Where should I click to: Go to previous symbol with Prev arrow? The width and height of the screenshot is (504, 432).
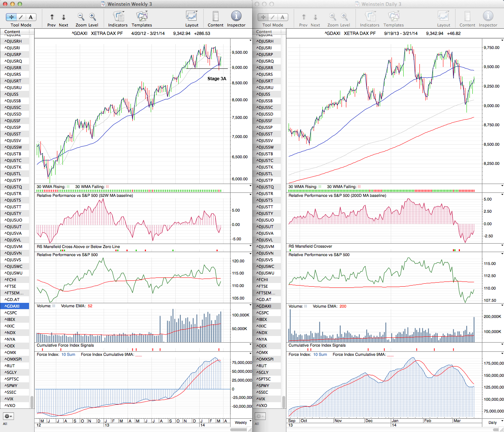pos(52,17)
